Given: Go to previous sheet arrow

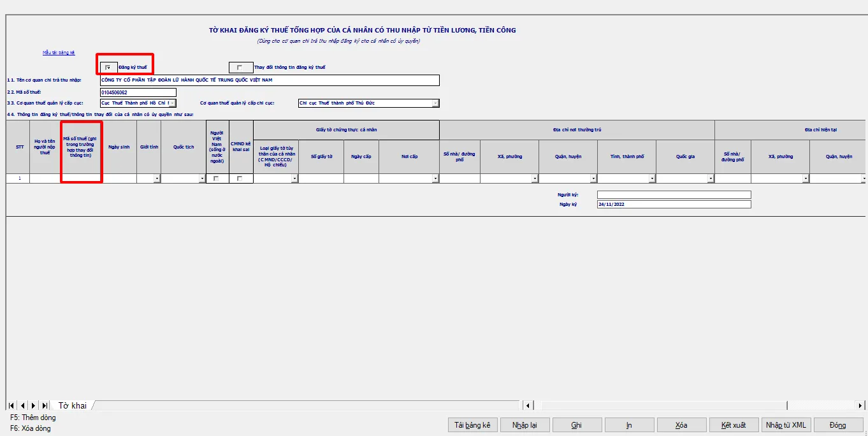Looking at the screenshot, I should 23,405.
